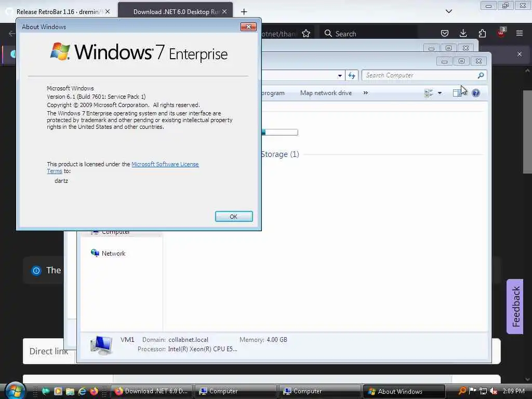
Task: Launch Firefox from quick launch
Action: (94, 391)
